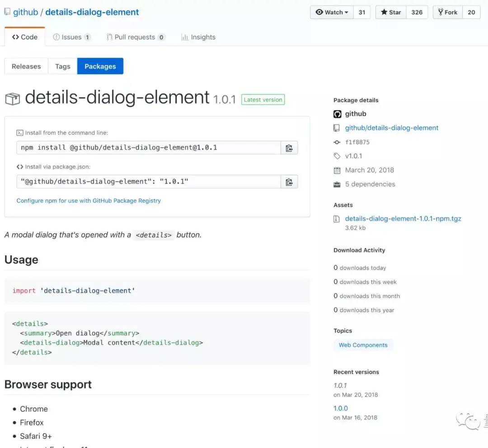
Task: Click the Pull requests count badge 0
Action: pyautogui.click(x=161, y=37)
